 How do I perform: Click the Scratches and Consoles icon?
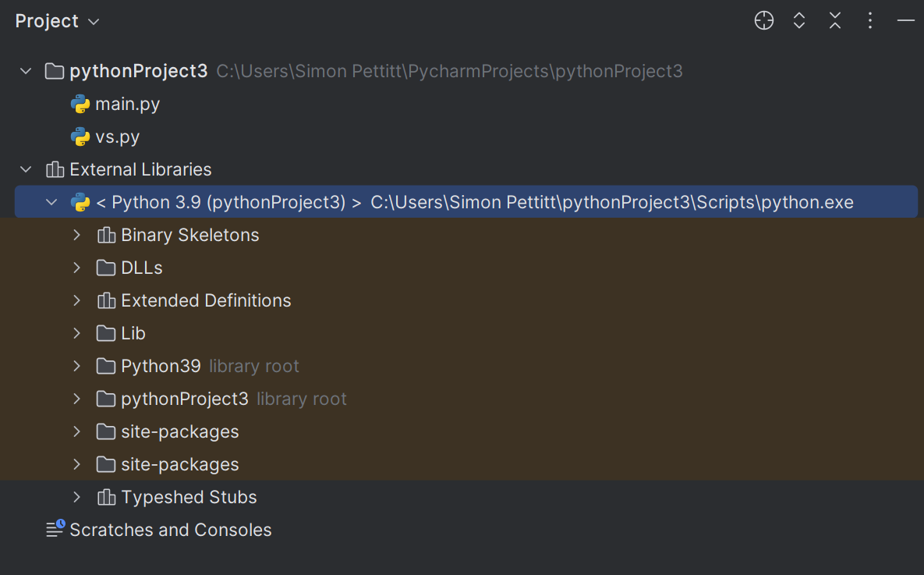[x=55, y=530]
